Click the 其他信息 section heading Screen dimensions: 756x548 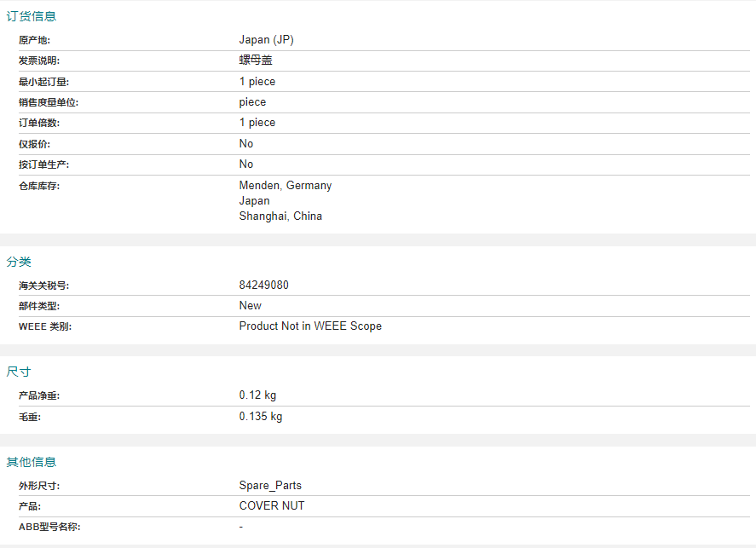(32, 462)
